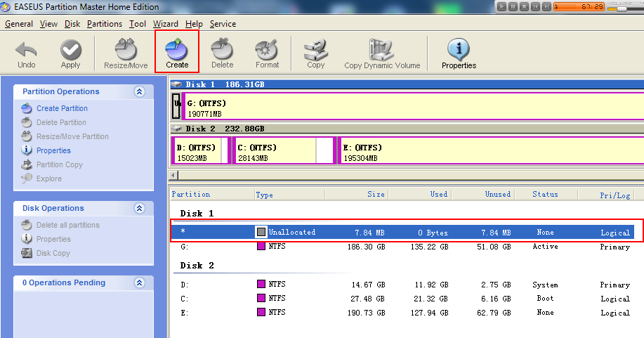Click the Apply checkmark icon
The width and height of the screenshot is (644, 338).
tap(71, 54)
